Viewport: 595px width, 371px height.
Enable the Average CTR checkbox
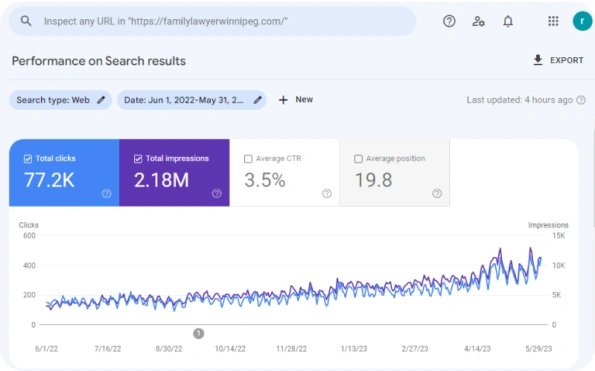pyautogui.click(x=248, y=159)
